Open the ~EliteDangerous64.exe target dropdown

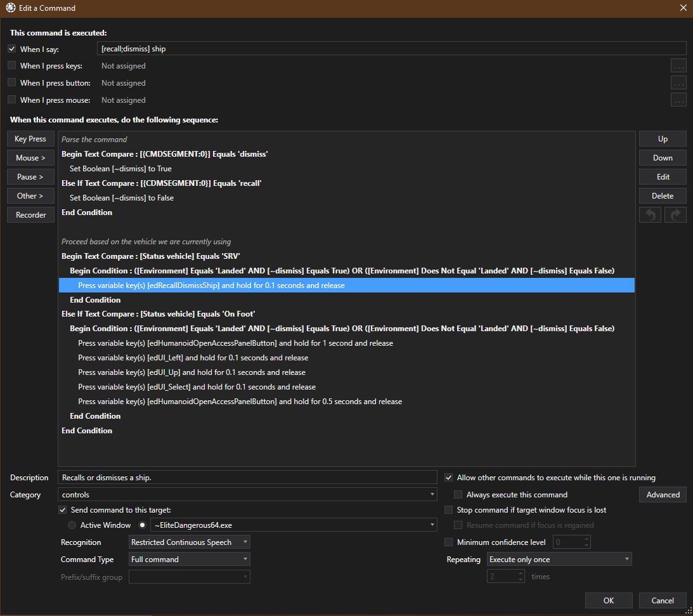click(294, 525)
